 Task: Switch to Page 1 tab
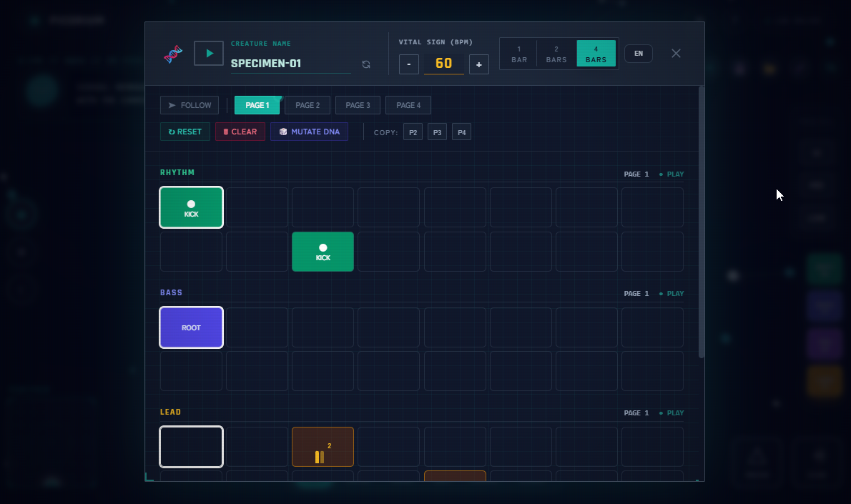click(x=257, y=105)
